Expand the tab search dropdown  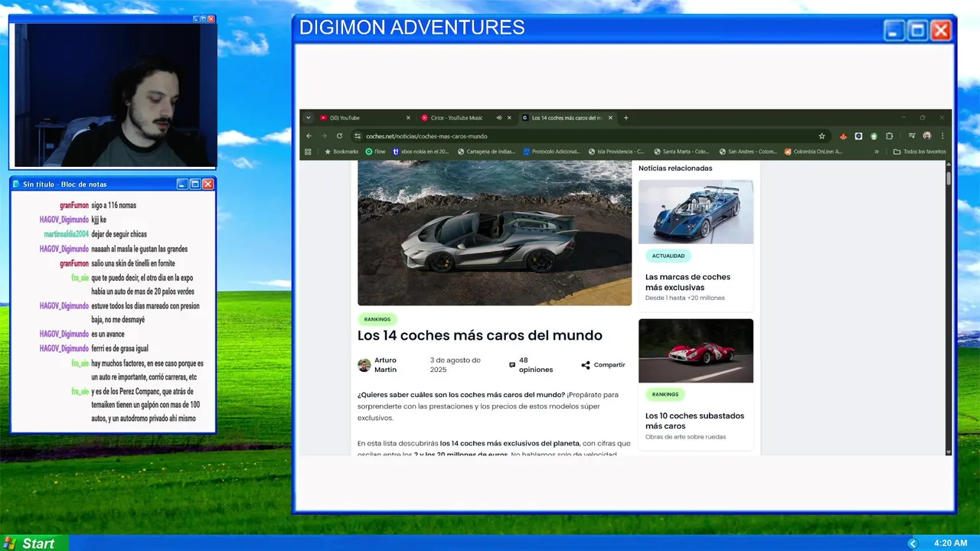308,118
